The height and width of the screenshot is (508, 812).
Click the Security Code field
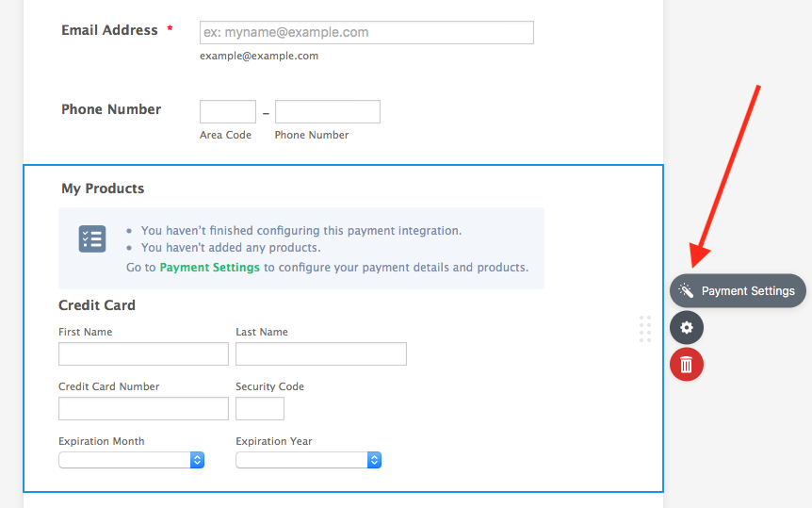pyautogui.click(x=259, y=408)
